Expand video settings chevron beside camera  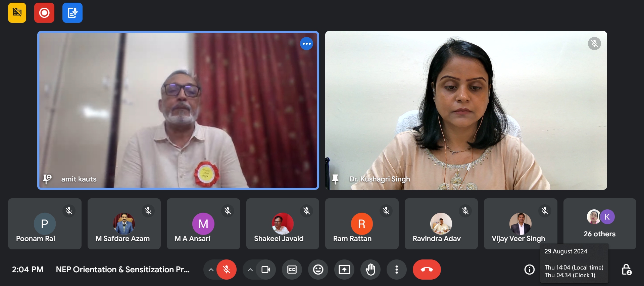point(250,270)
